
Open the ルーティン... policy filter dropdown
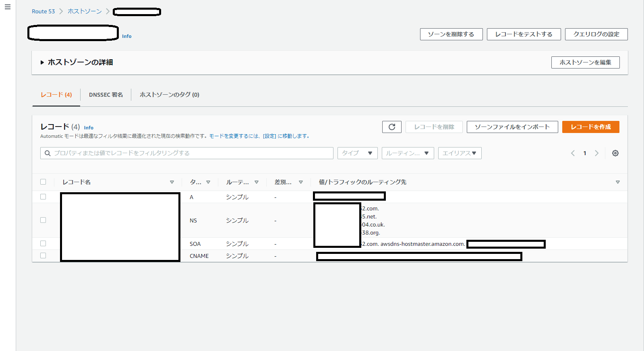tap(408, 153)
